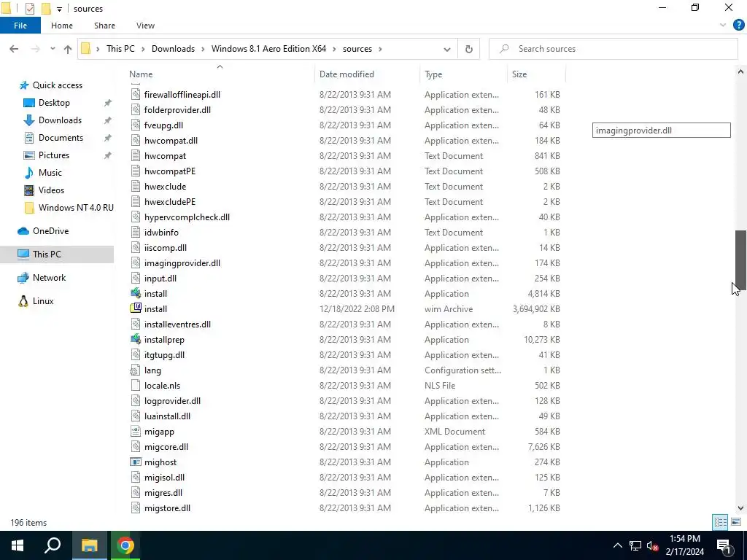Open Google Chrome from taskbar
This screenshot has width=747, height=560.
pos(125,545)
